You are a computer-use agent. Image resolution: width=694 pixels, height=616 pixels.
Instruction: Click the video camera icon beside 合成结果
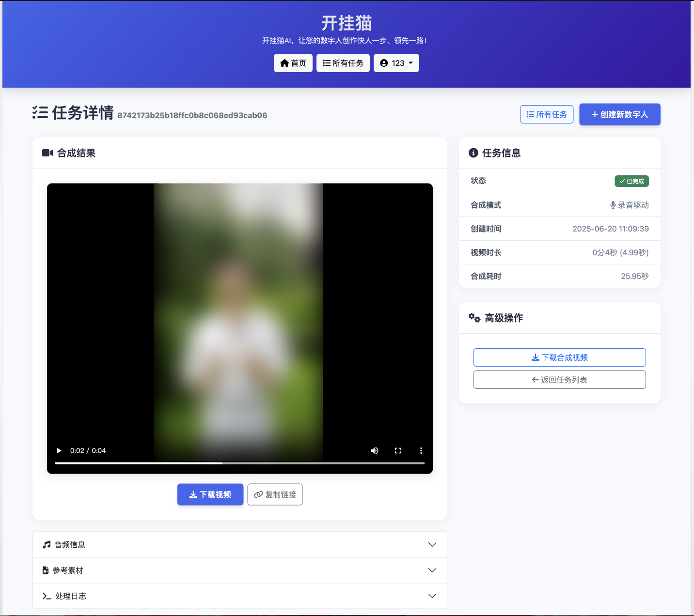click(47, 153)
